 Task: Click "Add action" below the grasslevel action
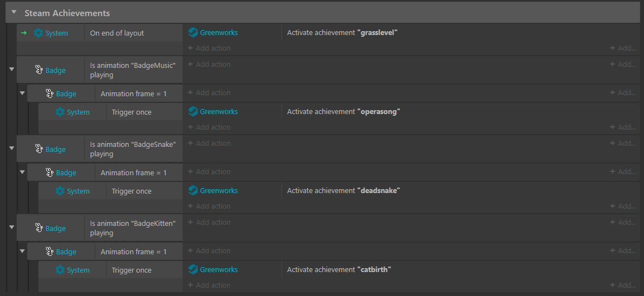pyautogui.click(x=209, y=48)
